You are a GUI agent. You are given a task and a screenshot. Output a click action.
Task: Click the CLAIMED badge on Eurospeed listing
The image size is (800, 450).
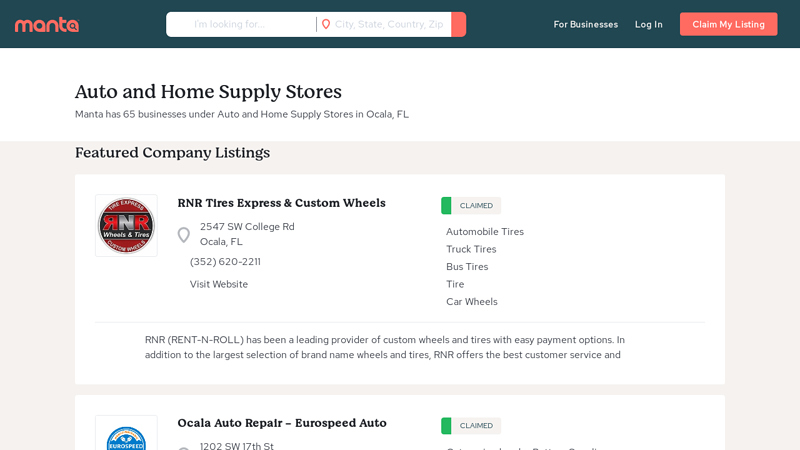471,426
